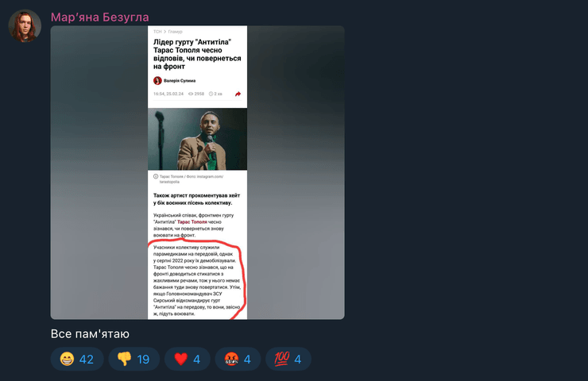
Task: Select the angry cursing face reaction
Action: [x=238, y=359]
